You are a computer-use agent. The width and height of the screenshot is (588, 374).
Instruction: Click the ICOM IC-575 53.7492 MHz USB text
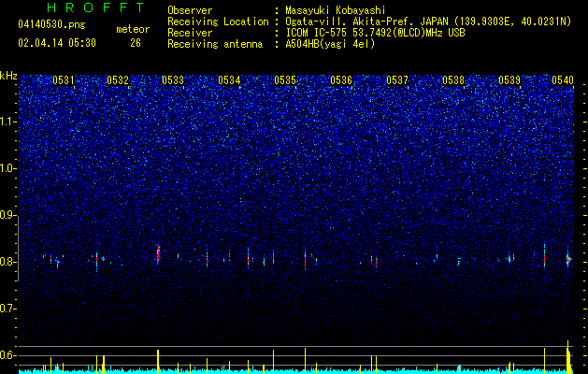tap(375, 33)
